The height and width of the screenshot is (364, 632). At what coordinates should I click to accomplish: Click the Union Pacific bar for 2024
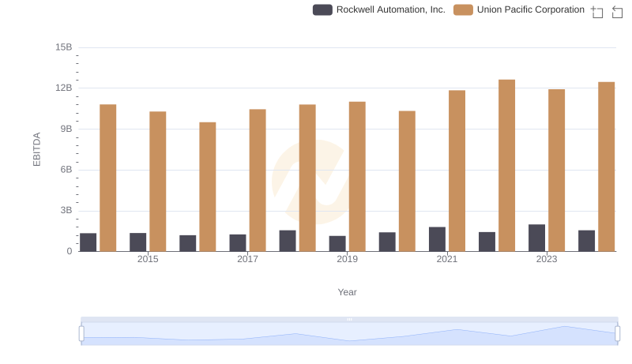[607, 167]
